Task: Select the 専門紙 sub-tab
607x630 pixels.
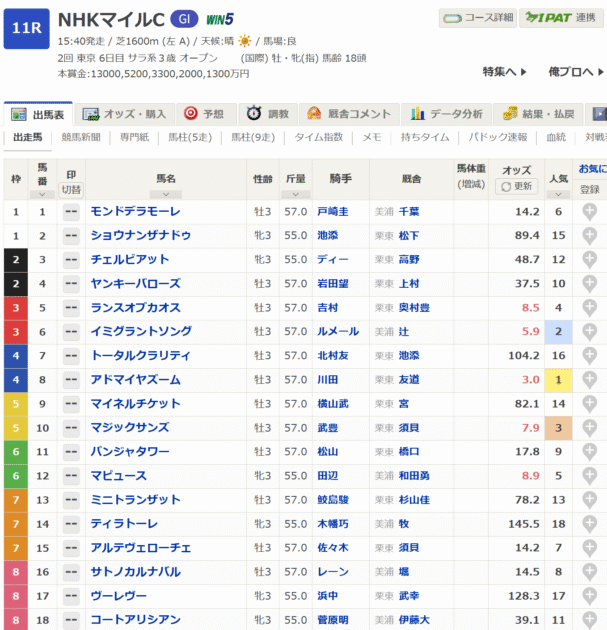Action: (134, 137)
